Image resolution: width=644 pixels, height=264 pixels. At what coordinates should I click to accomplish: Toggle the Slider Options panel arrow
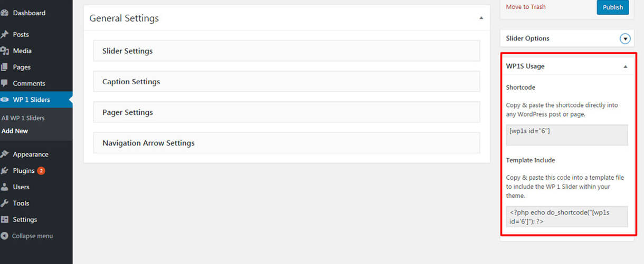tap(626, 38)
